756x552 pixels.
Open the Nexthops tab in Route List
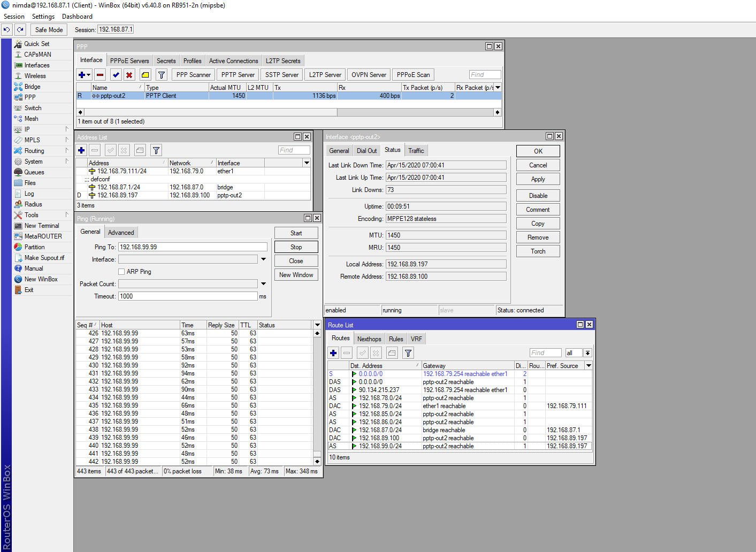pos(369,339)
